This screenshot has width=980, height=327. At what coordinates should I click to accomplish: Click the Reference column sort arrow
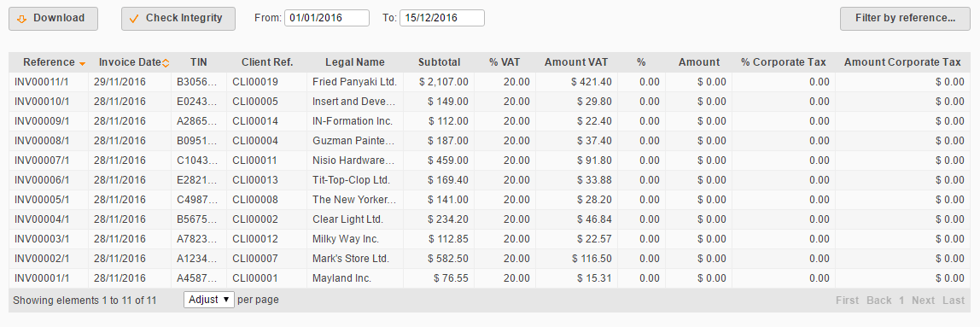point(82,63)
